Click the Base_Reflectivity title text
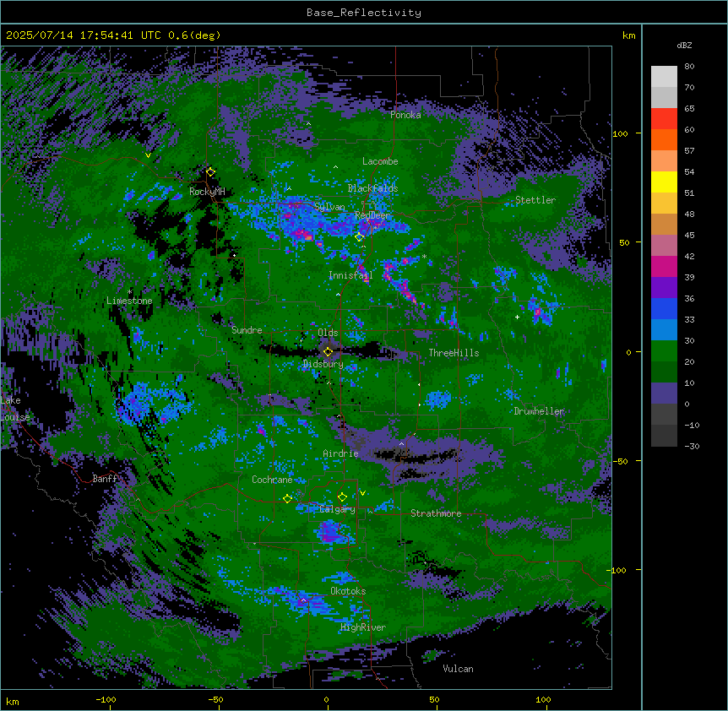This screenshot has width=728, height=711. point(364,13)
